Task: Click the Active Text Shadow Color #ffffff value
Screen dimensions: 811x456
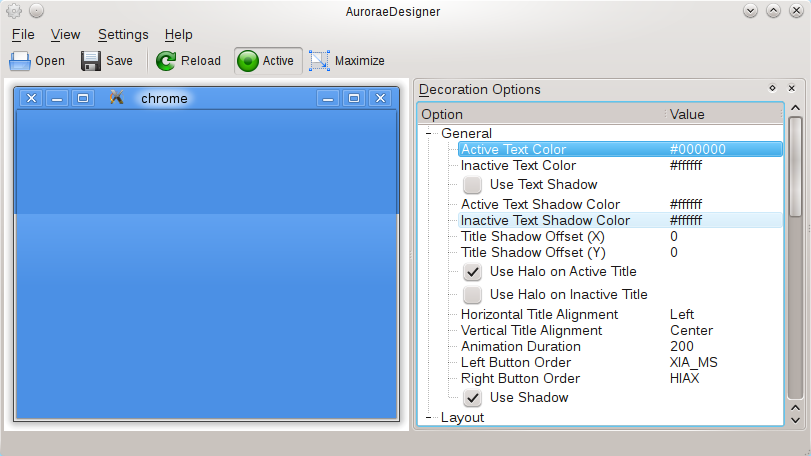Action: [686, 204]
